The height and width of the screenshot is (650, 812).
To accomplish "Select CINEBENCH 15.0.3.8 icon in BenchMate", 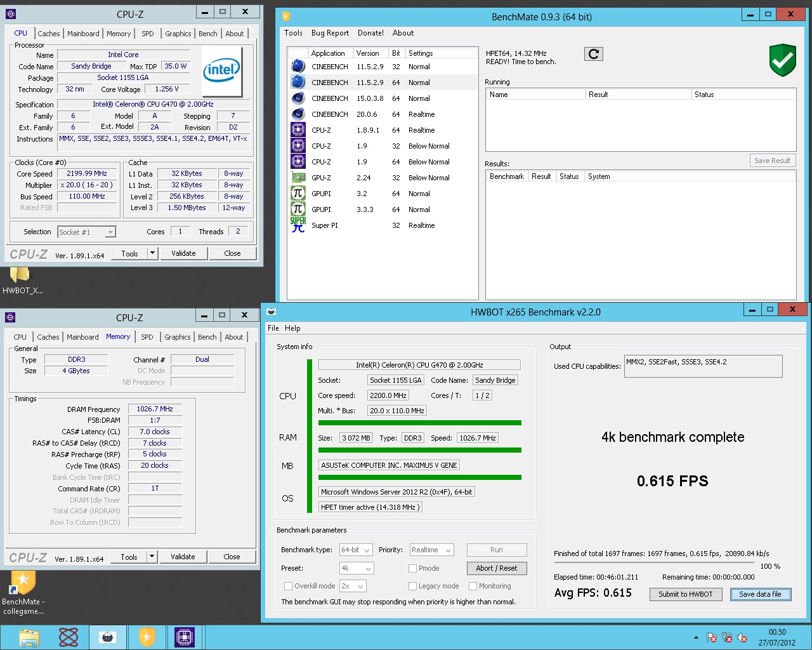I will point(298,98).
